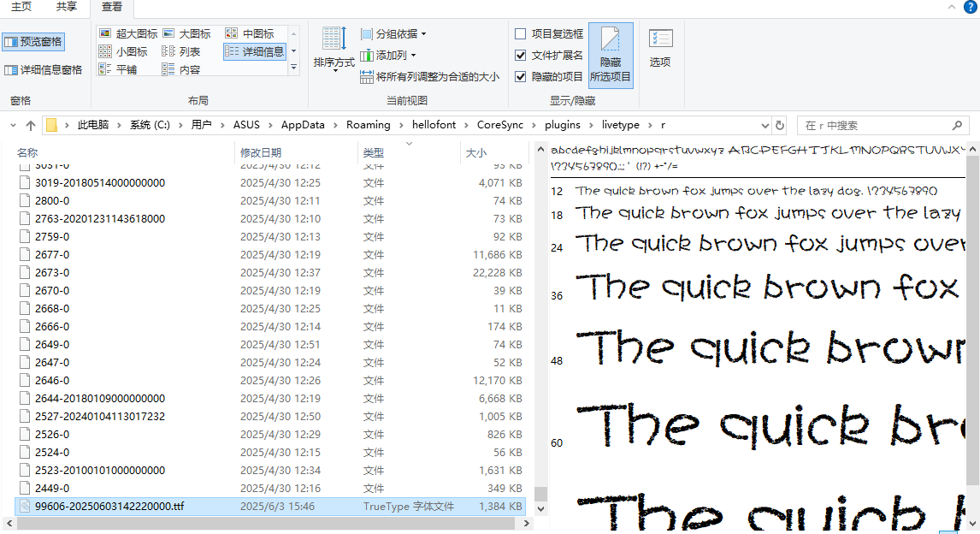
Task: Size all columns to fit
Action: [429, 77]
